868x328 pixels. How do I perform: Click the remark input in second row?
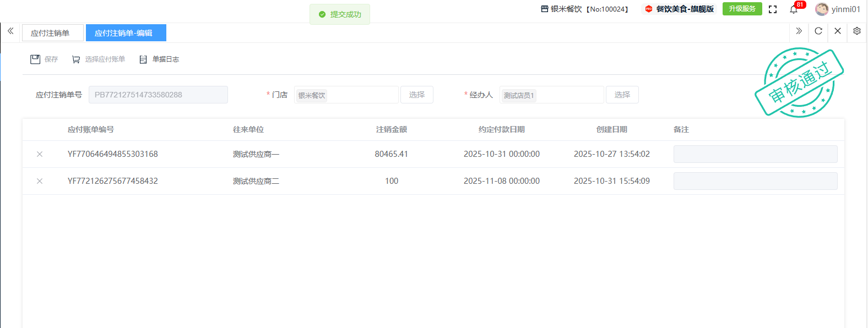[755, 181]
